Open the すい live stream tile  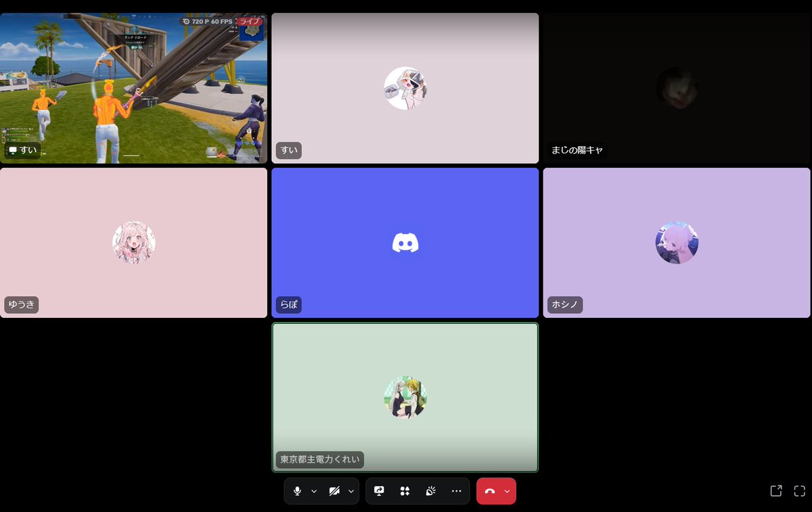click(133, 89)
